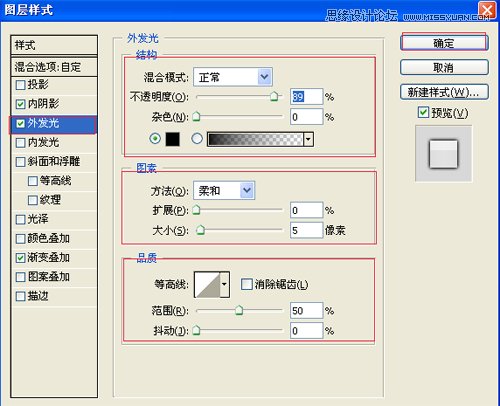
Task: Toggle the 外发光 checkbox
Action: [21, 124]
